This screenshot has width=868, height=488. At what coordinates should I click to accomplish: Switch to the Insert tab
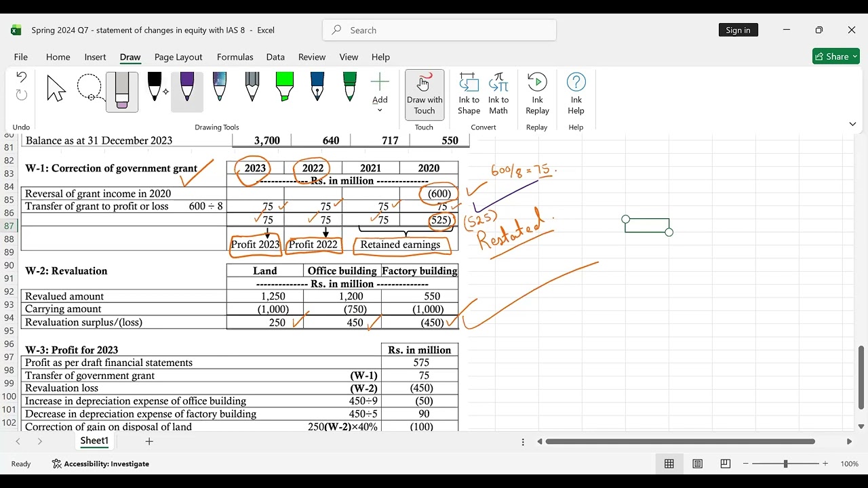coord(95,57)
